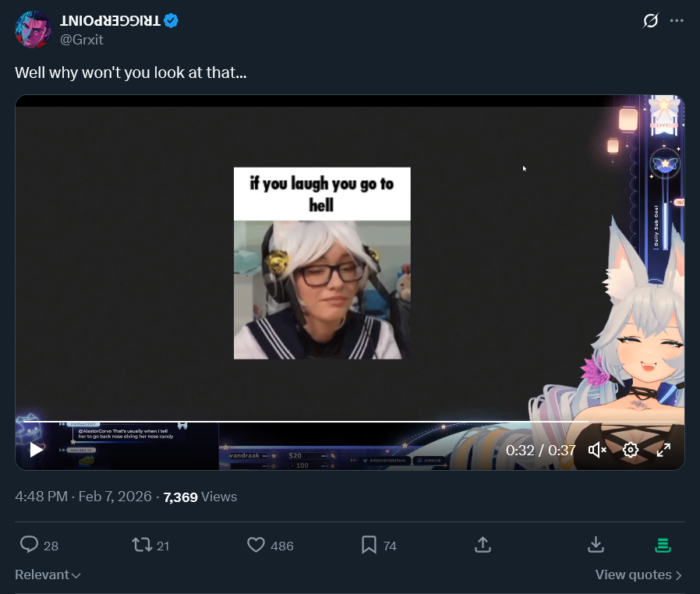Bookmark this post

369,545
